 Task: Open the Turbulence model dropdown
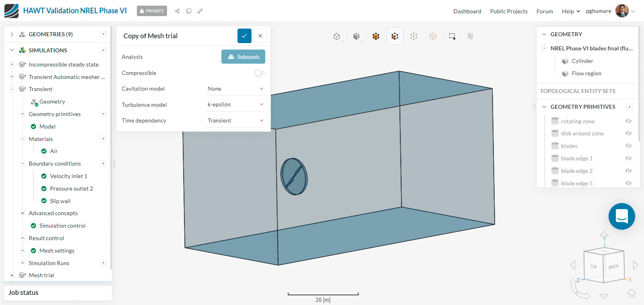[x=235, y=105]
